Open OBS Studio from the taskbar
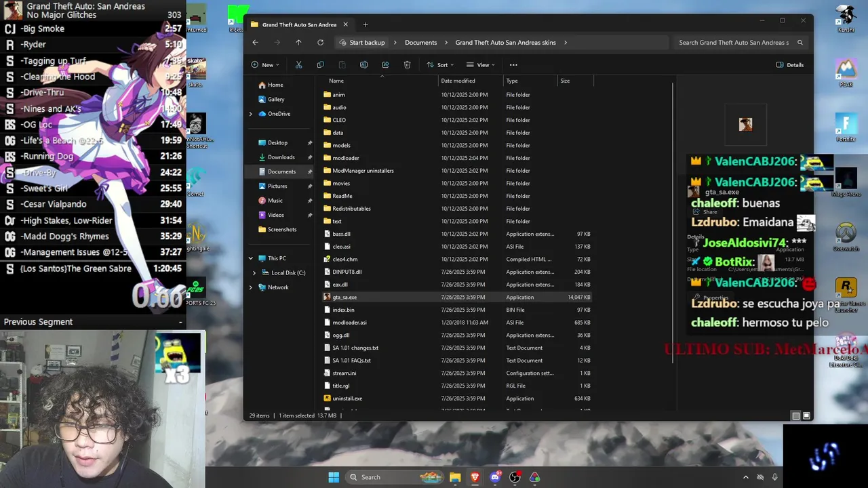 515,477
